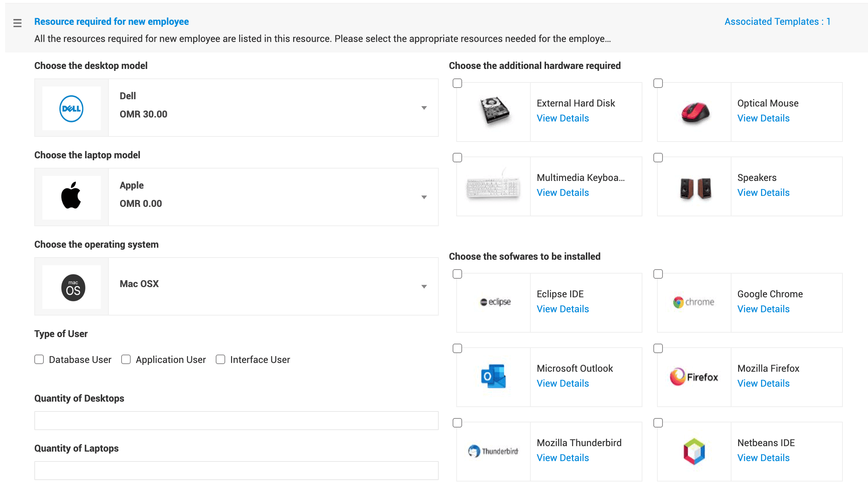The width and height of the screenshot is (868, 491).
Task: Click the hamburger menu icon
Action: pyautogui.click(x=17, y=23)
